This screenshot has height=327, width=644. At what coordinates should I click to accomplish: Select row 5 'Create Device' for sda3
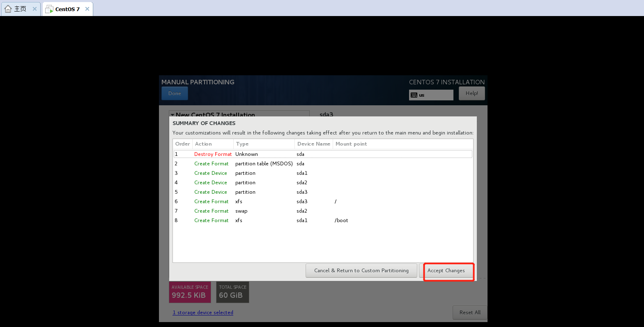click(x=211, y=192)
